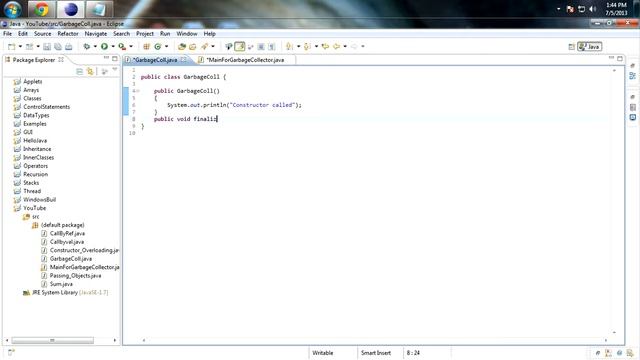Click the New Java Class green icon
640x360 pixels.
pyautogui.click(x=158, y=47)
